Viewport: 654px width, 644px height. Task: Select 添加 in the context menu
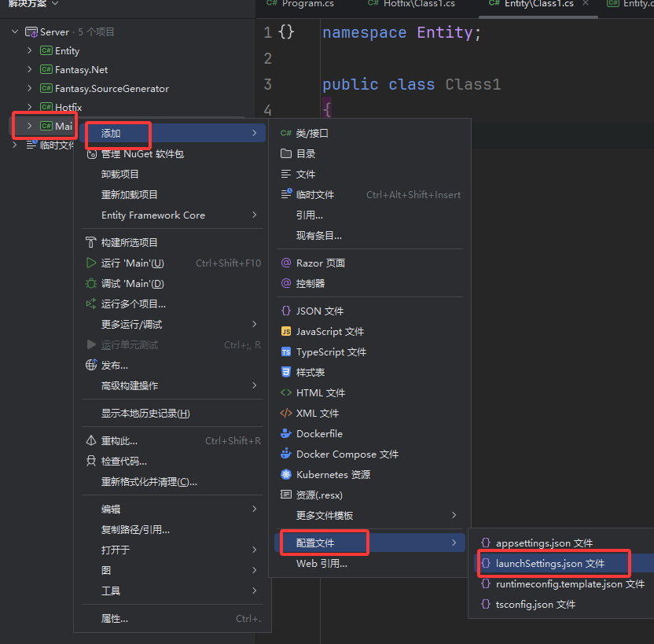173,133
